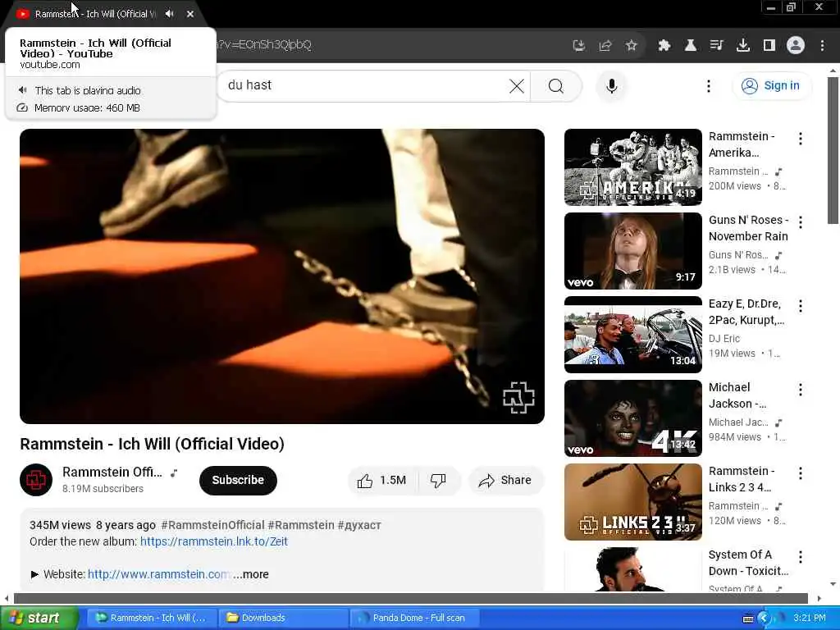The width and height of the screenshot is (840, 630).
Task: Click the 'Rammstein - Amerika...' video title
Action: (x=742, y=144)
